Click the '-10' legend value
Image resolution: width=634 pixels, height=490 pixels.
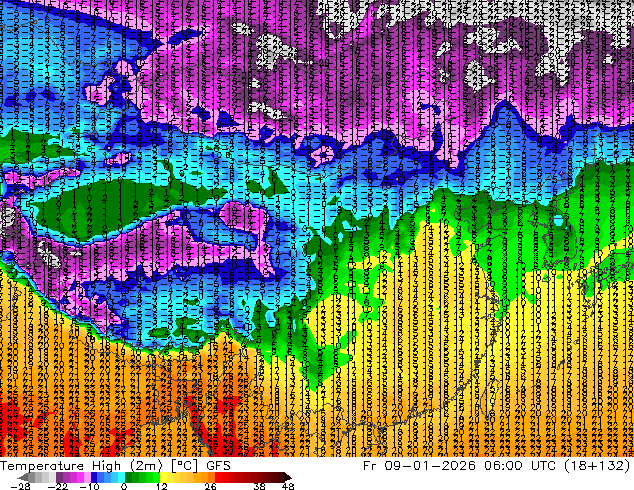[89, 486]
